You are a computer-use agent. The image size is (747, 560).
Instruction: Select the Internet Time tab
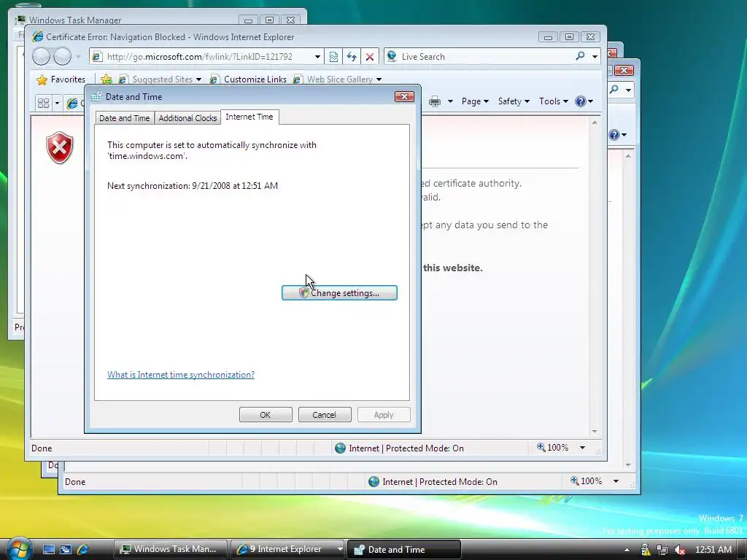tap(249, 117)
